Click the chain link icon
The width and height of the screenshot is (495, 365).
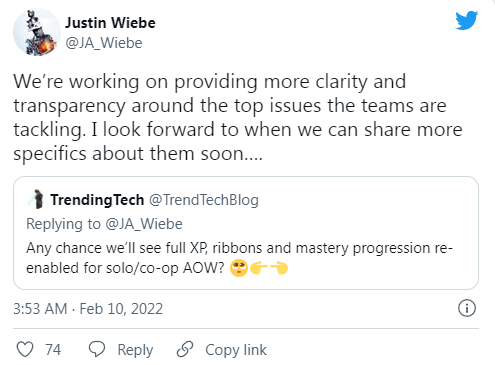(185, 349)
